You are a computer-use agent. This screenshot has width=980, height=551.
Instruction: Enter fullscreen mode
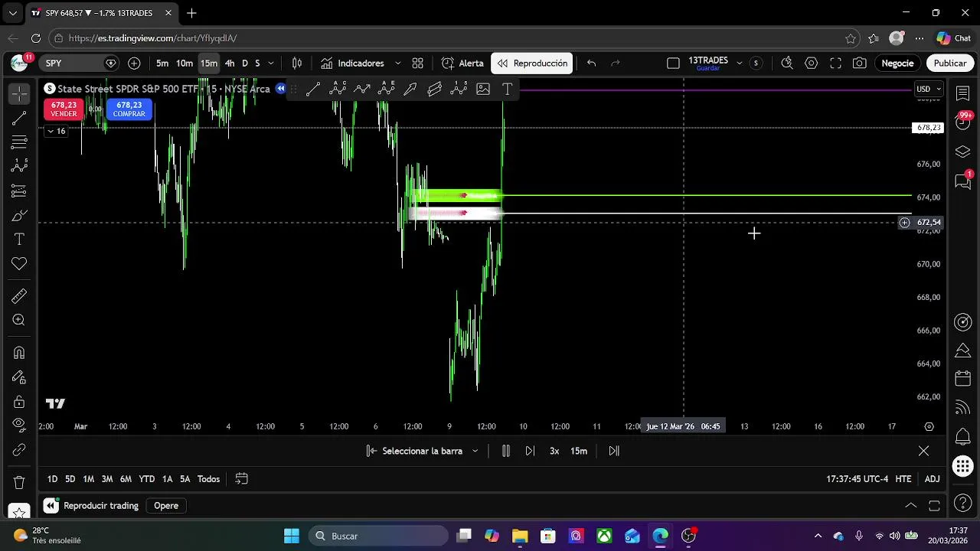835,64
